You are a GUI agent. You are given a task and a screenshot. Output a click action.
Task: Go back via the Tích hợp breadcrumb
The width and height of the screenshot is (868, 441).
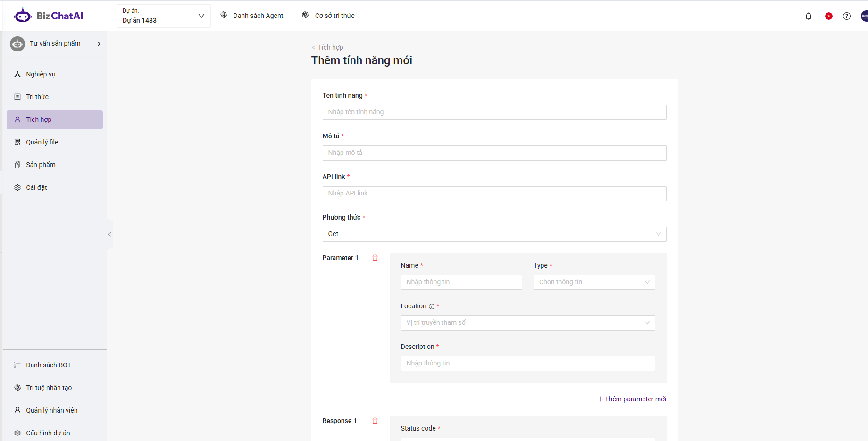[x=327, y=47]
